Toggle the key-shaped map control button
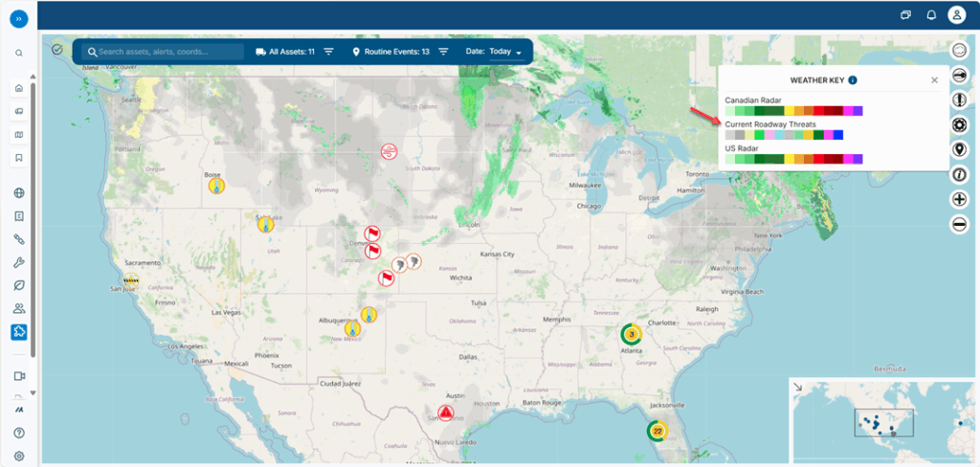 click(x=959, y=77)
